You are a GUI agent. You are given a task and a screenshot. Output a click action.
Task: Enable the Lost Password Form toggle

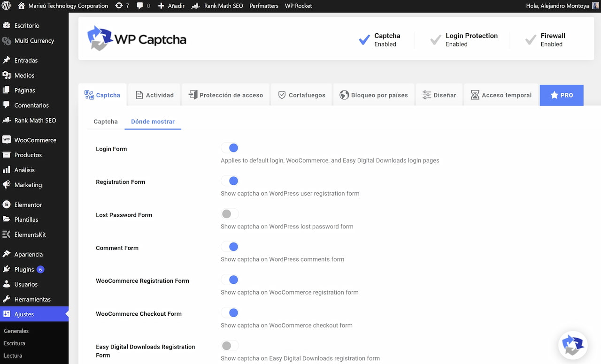(230, 214)
